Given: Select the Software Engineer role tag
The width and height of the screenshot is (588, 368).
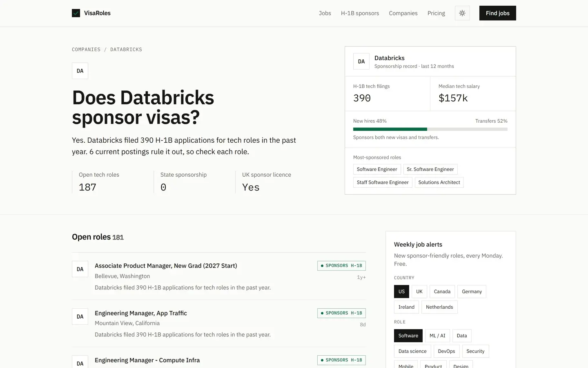Looking at the screenshot, I should (377, 169).
